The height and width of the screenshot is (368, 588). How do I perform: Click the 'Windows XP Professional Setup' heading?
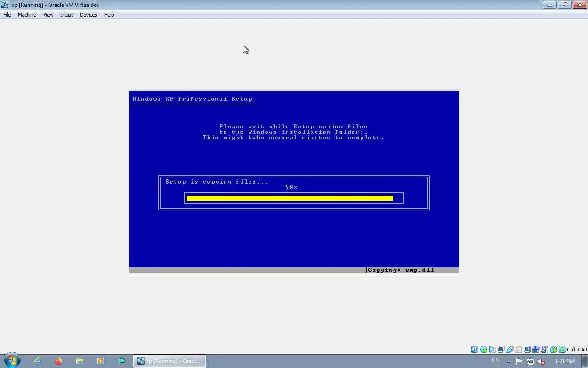[x=192, y=99]
